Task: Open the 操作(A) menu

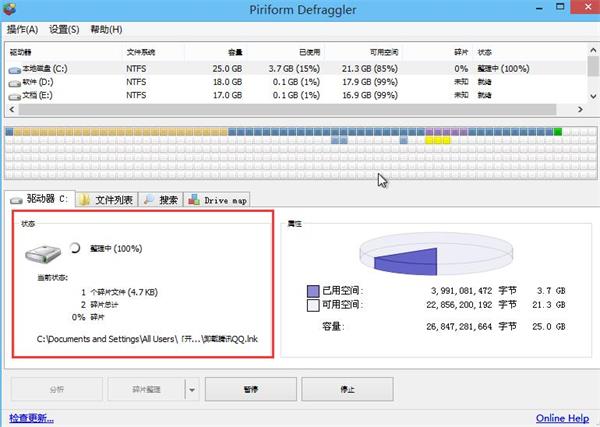Action: coord(22,29)
